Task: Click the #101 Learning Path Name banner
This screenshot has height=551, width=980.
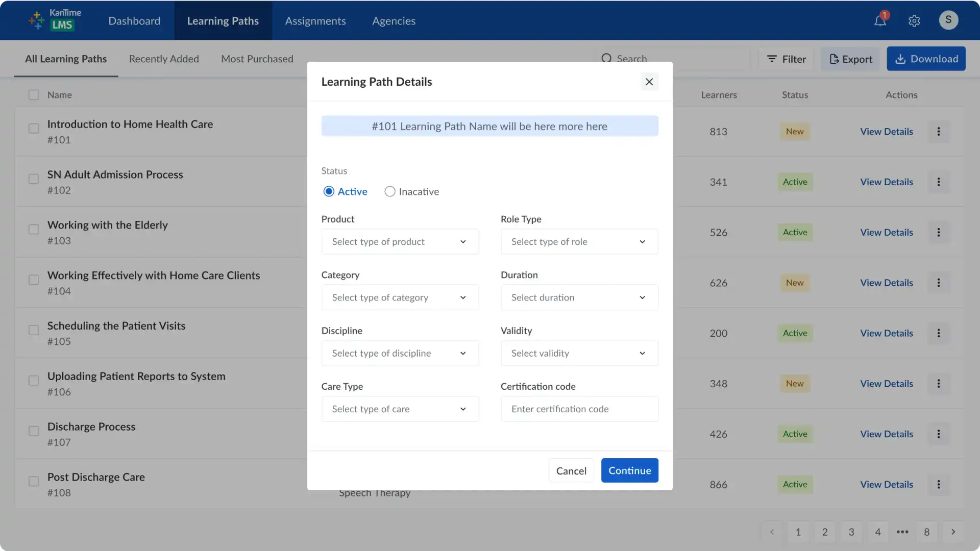Action: tap(489, 126)
